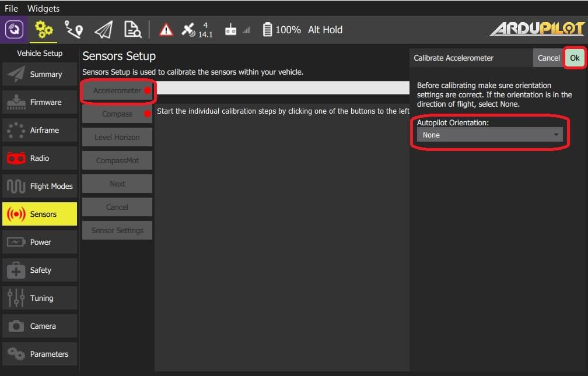Open Vehicle Setup gears icon

[x=44, y=30]
